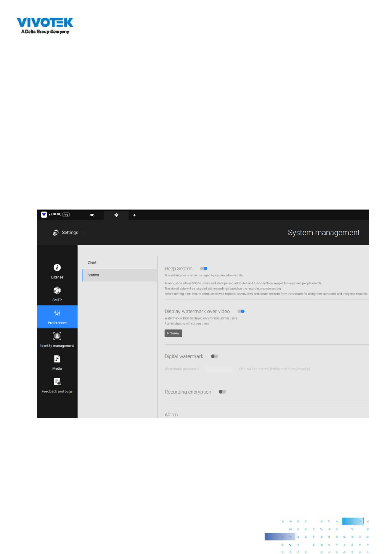Click the Display watermark over video label

[197, 311]
